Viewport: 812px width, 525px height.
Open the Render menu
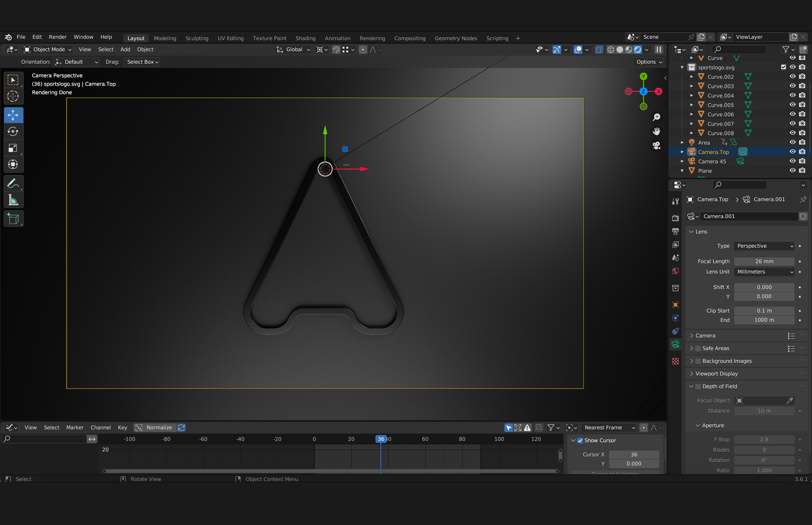(x=57, y=37)
